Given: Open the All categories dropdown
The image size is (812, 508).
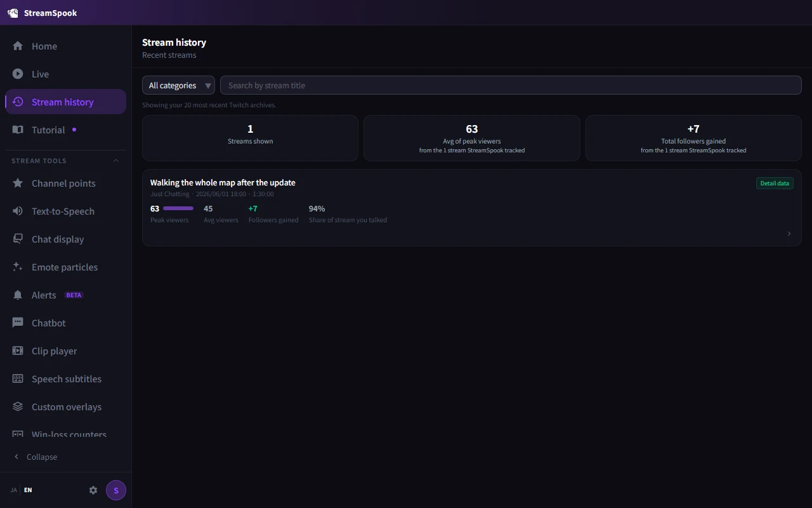Looking at the screenshot, I should tap(178, 85).
